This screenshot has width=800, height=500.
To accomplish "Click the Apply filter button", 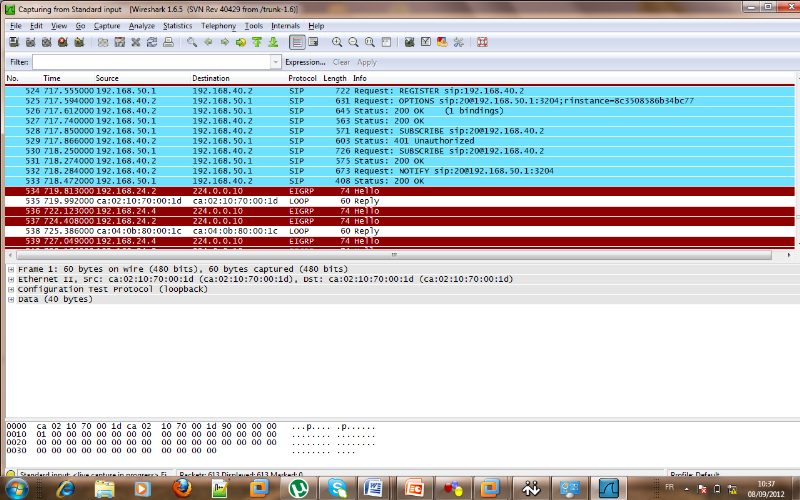I will pyautogui.click(x=366, y=62).
